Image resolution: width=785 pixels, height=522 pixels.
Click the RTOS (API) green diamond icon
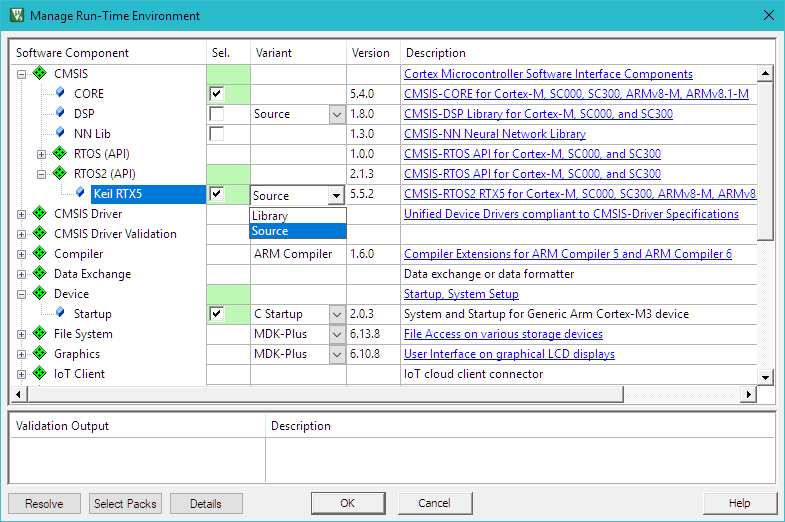coord(60,153)
